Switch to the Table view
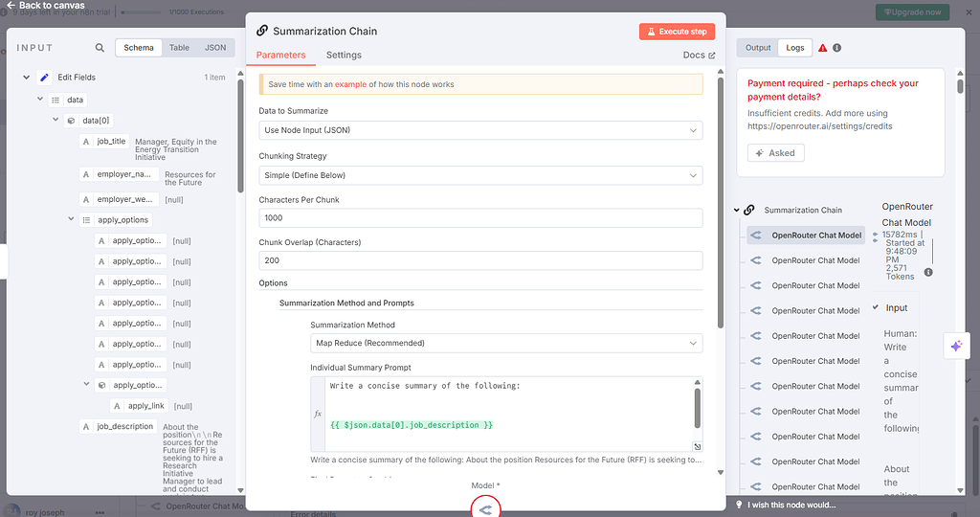 [x=179, y=48]
